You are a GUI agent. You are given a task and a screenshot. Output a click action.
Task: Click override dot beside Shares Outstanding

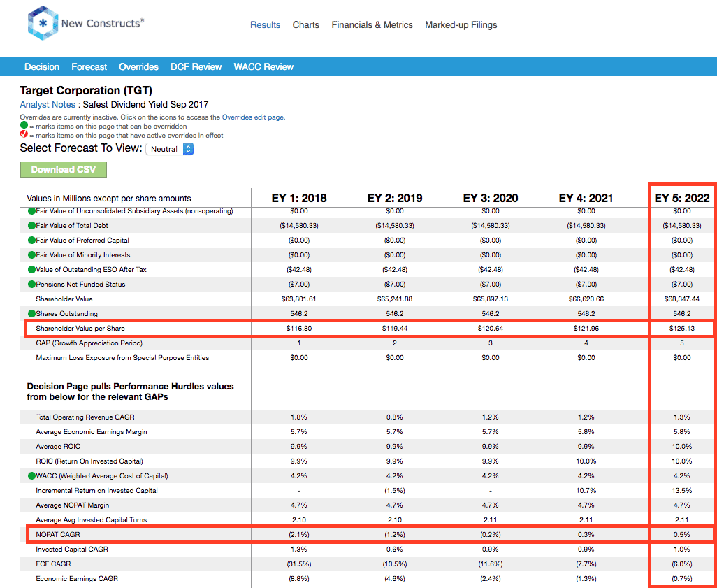pos(31,314)
